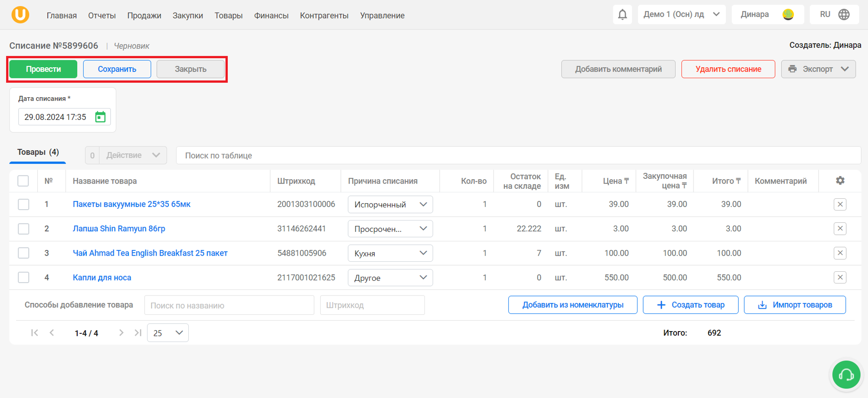Click barcode cell 2001303100006

point(306,204)
